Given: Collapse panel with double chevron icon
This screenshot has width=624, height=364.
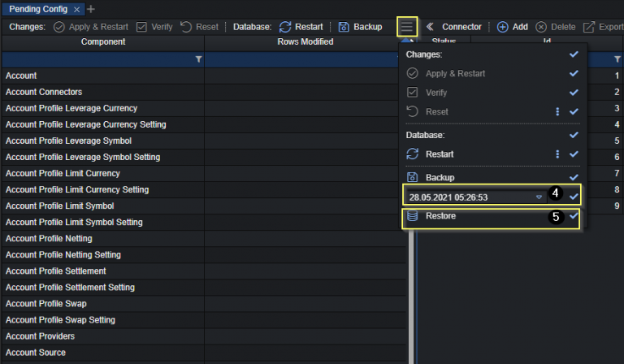Looking at the screenshot, I should [430, 27].
